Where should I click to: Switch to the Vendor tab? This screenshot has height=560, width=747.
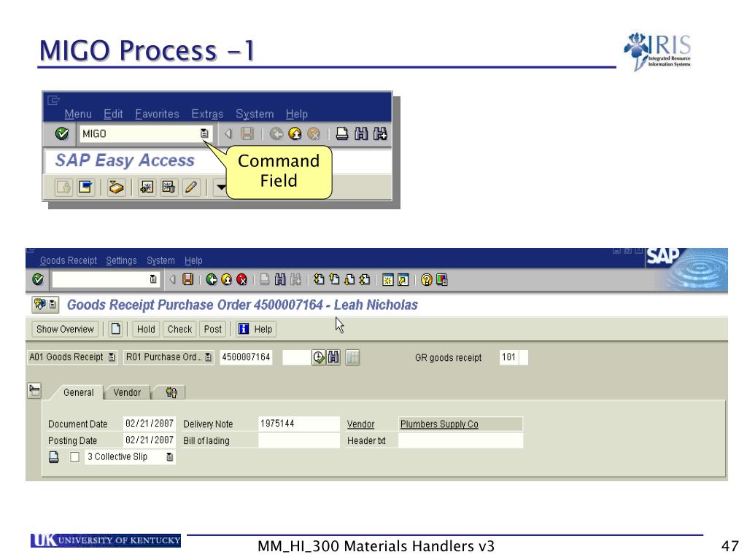tap(127, 392)
